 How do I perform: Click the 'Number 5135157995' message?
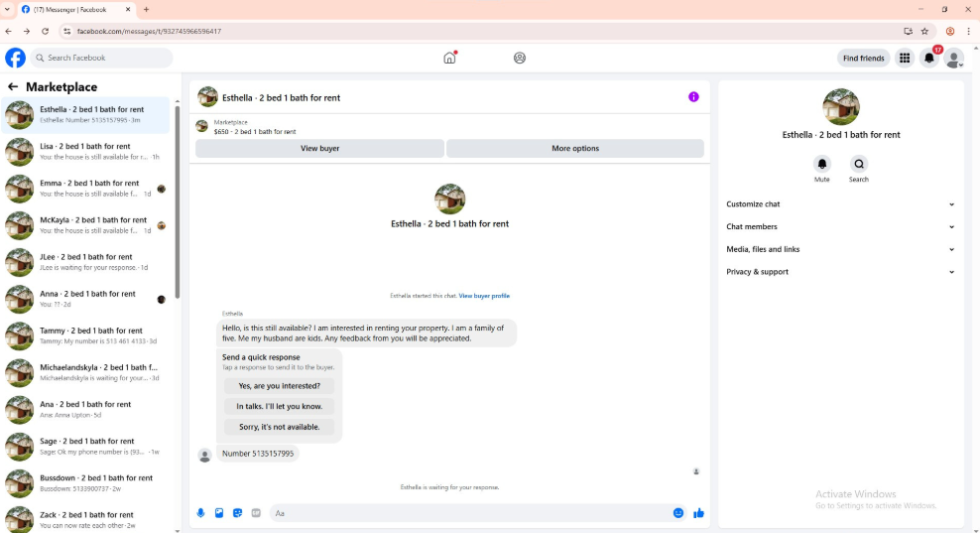click(258, 454)
